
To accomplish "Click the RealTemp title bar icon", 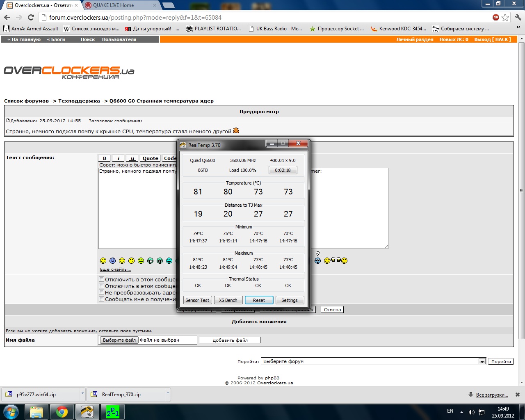I will pyautogui.click(x=183, y=145).
